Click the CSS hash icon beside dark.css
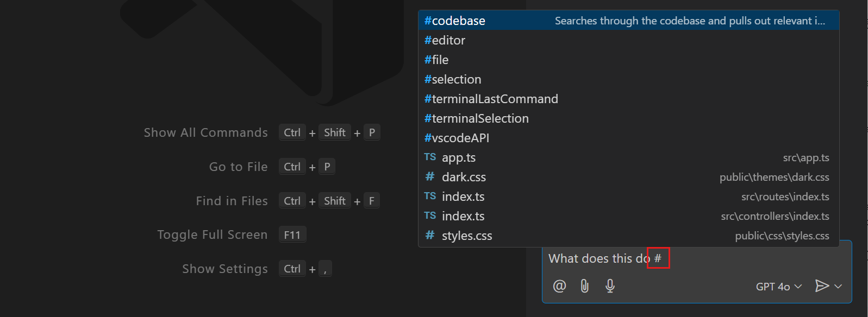 point(430,177)
